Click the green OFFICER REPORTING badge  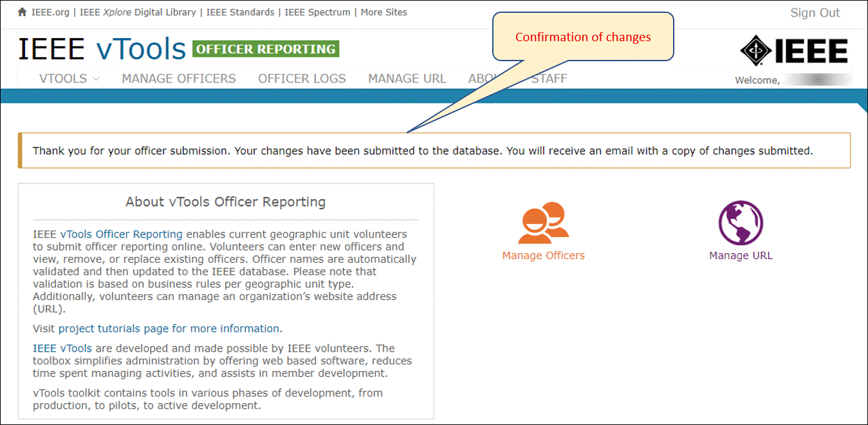tap(266, 49)
